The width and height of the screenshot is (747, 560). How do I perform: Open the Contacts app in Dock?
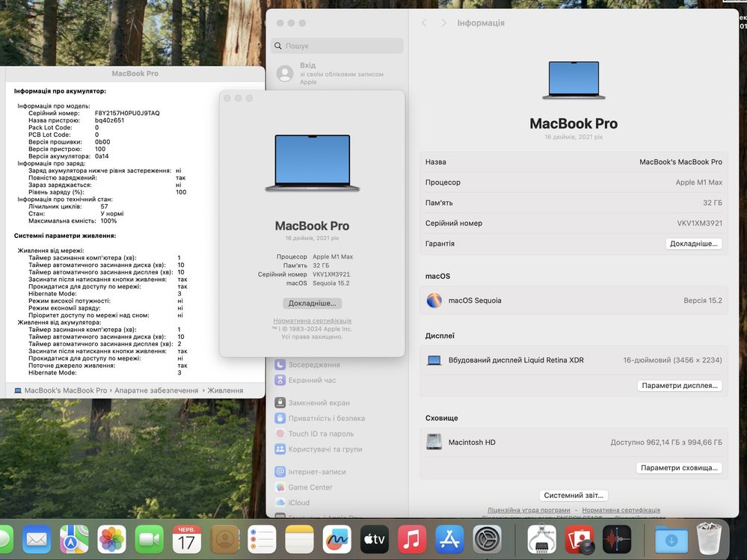pyautogui.click(x=224, y=540)
